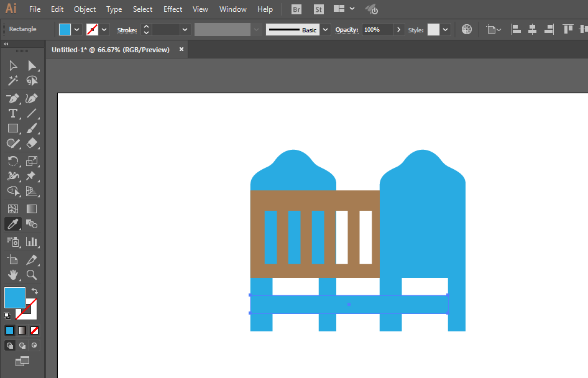
Task: Select the Magic Wand tool
Action: (x=13, y=81)
